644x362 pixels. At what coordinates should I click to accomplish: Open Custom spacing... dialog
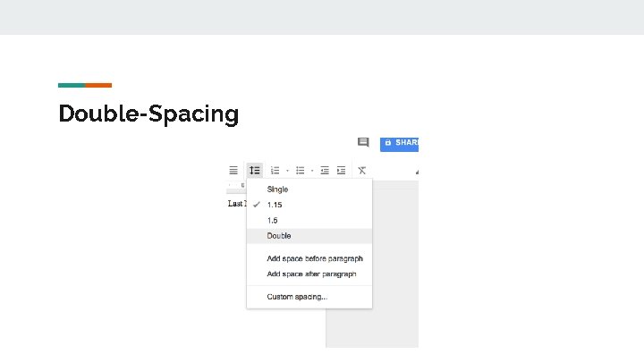(x=309, y=297)
